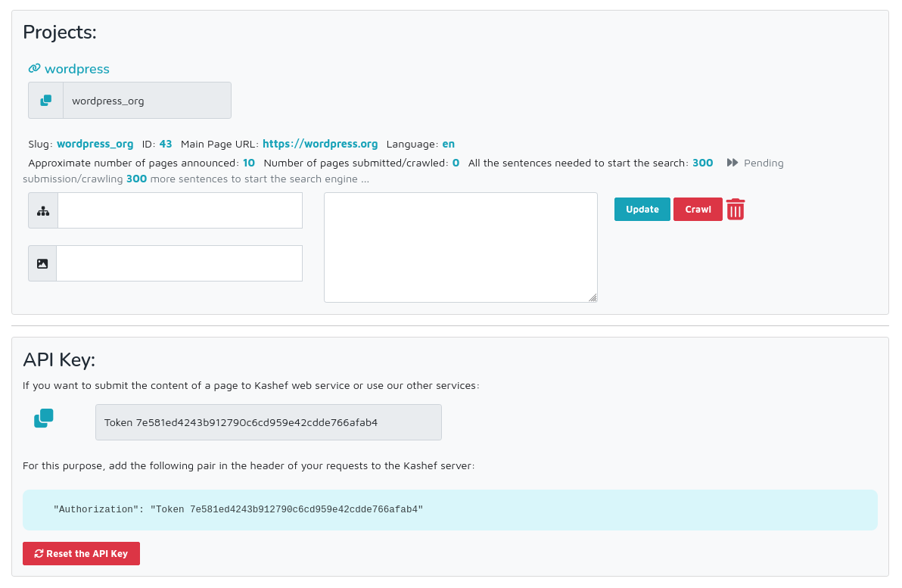Click the fast-forward pending status icon
The image size is (902, 588).
(x=732, y=163)
